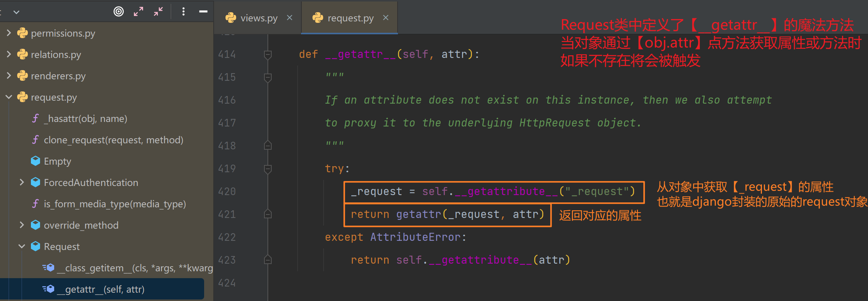Click the Expand All arrows icon
The image size is (868, 301).
138,11
